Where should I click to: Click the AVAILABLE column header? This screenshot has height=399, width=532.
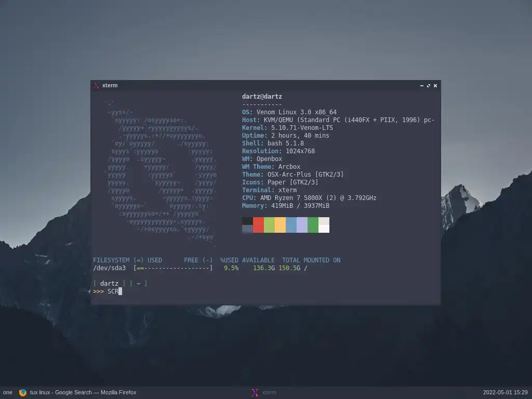pos(258,260)
